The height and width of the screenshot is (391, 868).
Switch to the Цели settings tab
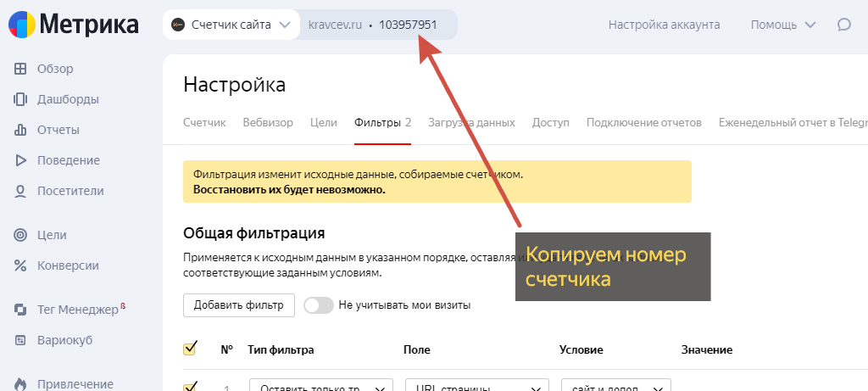pyautogui.click(x=324, y=122)
